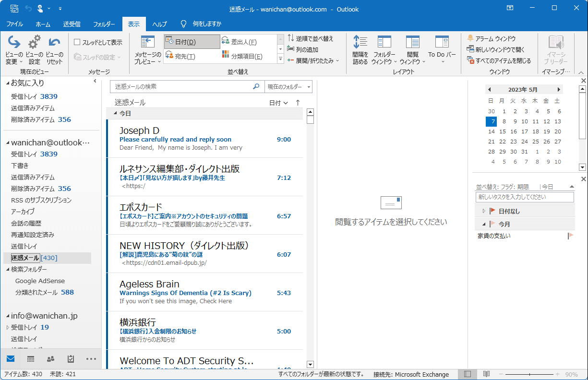Open the File (ファイル) tab

click(x=14, y=24)
